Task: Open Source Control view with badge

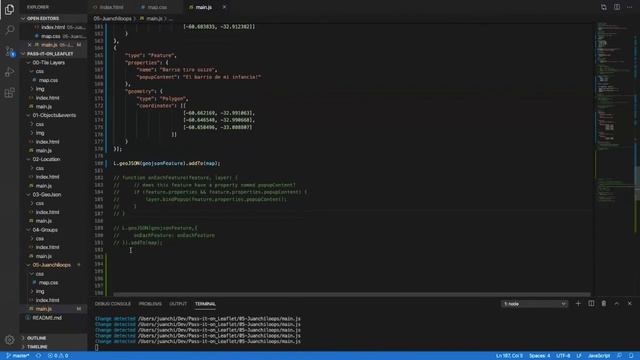Action: tap(9, 51)
